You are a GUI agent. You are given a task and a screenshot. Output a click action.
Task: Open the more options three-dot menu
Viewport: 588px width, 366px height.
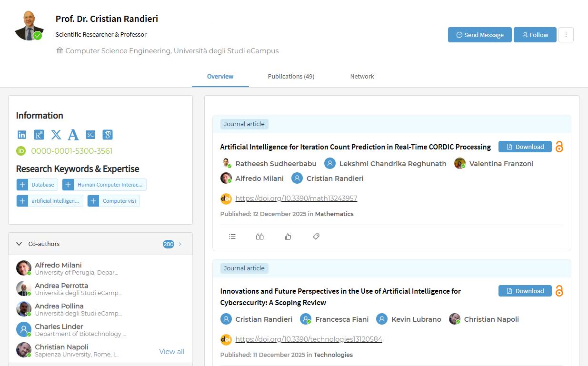tap(566, 35)
